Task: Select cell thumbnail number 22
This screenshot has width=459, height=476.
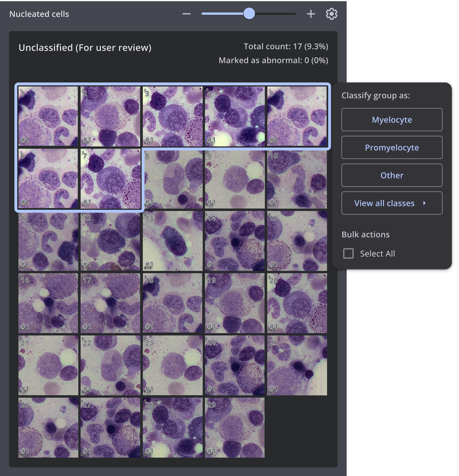Action: tap(110, 365)
